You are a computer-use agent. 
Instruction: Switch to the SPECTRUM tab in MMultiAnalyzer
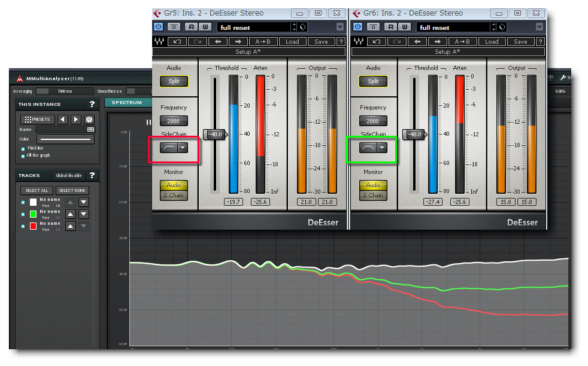[x=127, y=103]
